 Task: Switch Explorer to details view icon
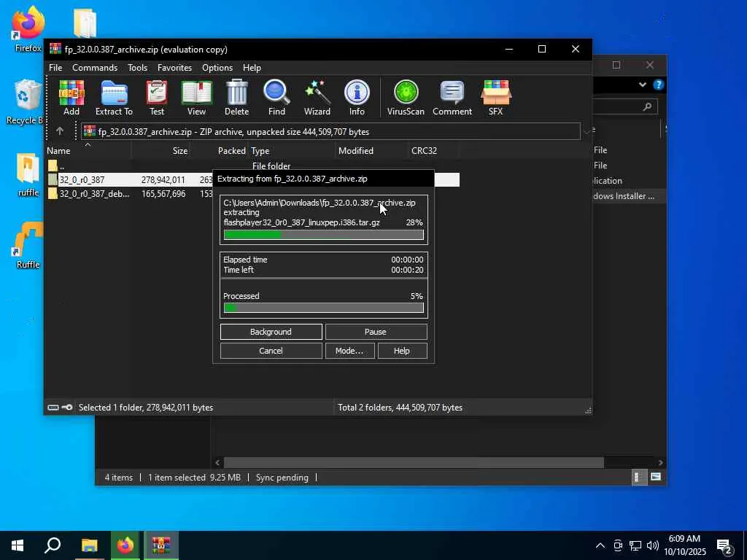coord(638,477)
